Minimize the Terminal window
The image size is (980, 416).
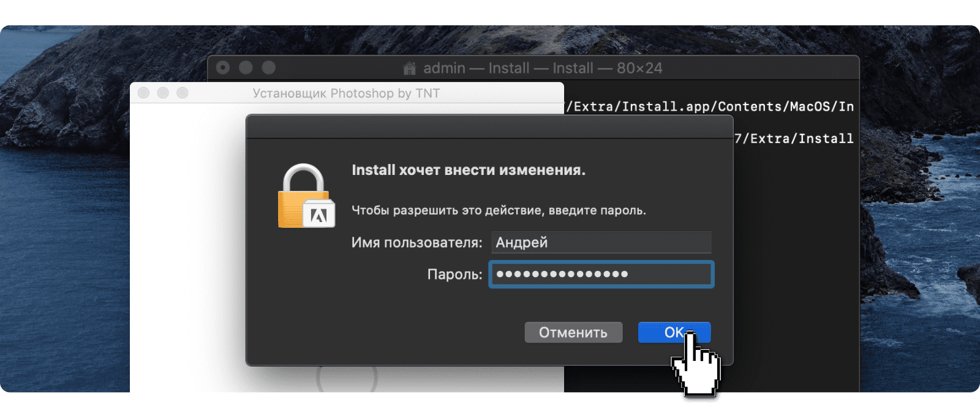246,68
